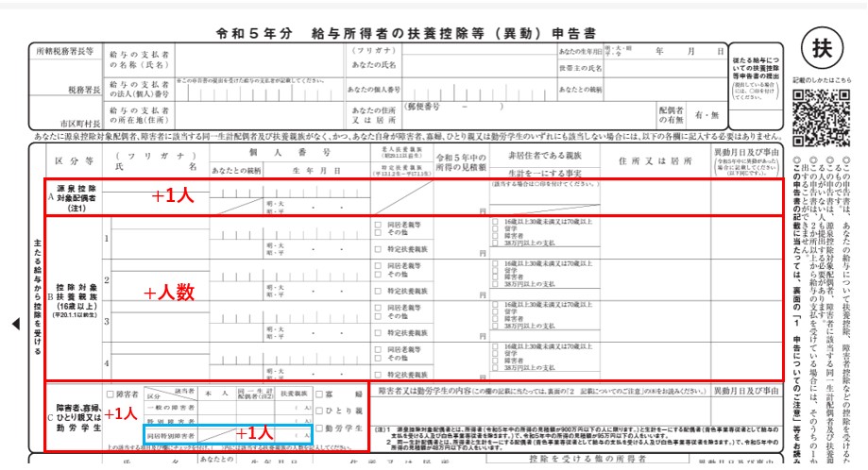This screenshot has width=868, height=470.
Task: Click the 障害者、寡婦、ひとり親又は勤労学生 section label
Action: [x=77, y=417]
